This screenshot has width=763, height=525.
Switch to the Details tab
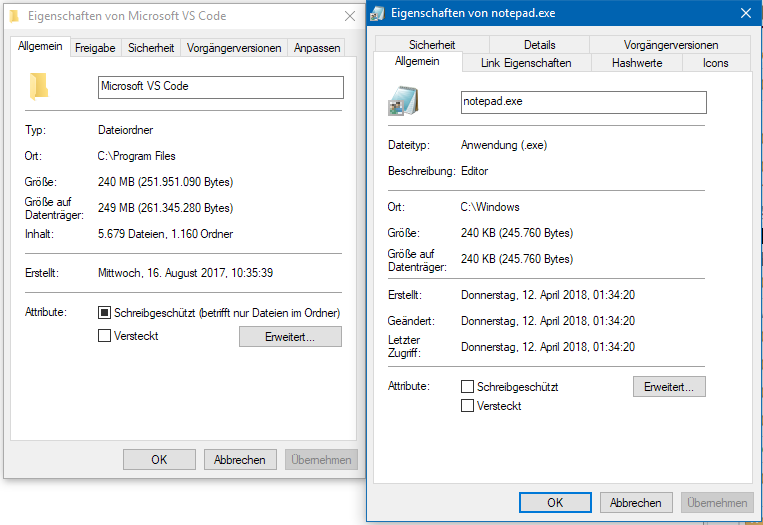click(x=539, y=45)
